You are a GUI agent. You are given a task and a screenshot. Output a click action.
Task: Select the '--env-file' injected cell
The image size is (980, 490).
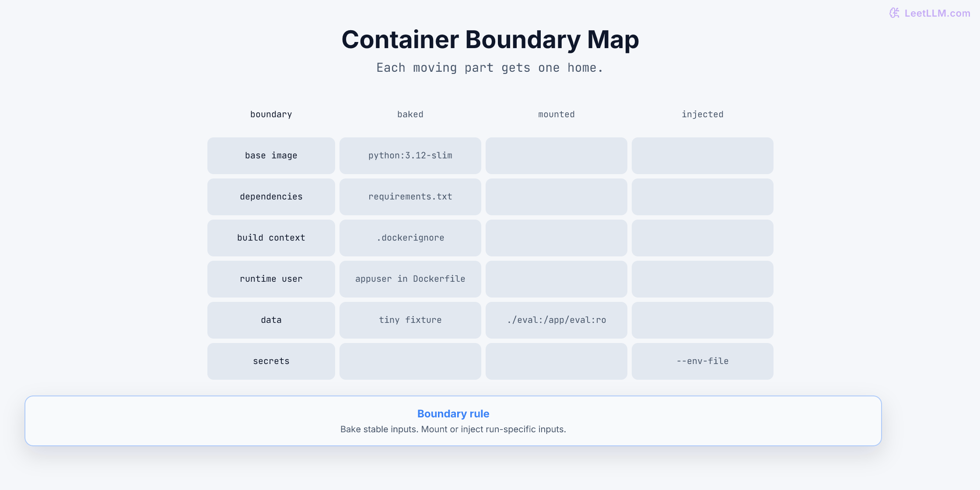click(x=703, y=361)
